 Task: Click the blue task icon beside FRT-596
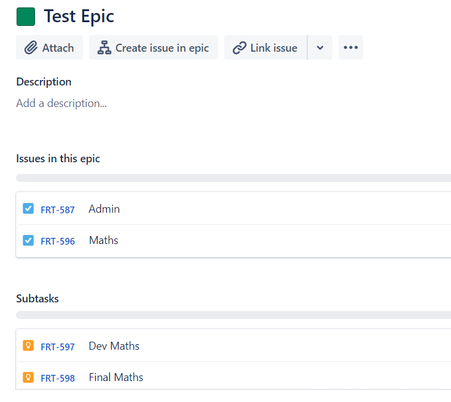(x=28, y=240)
